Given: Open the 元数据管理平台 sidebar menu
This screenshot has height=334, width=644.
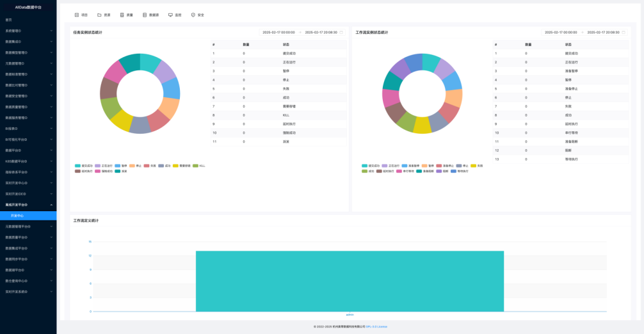Looking at the screenshot, I should point(28,227).
